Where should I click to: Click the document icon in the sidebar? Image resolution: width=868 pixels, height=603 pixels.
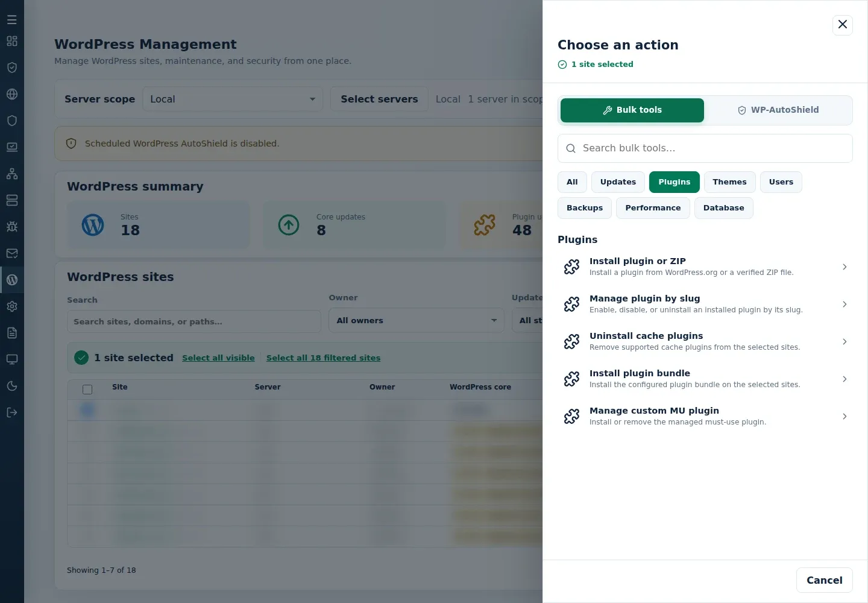coord(12,333)
